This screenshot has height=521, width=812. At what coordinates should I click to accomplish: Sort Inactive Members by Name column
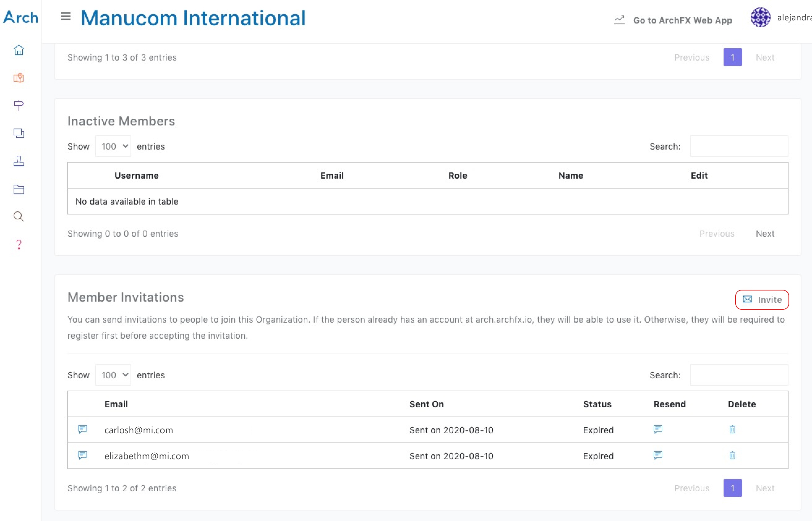pos(571,175)
